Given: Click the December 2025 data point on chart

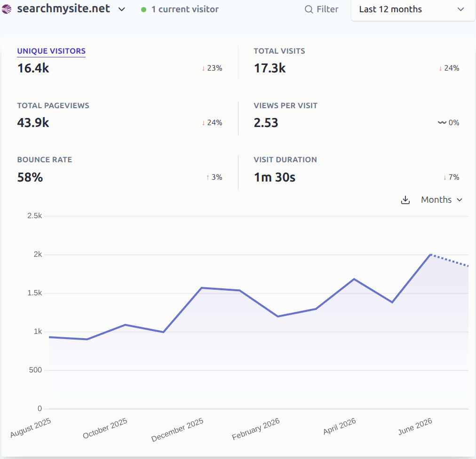Looking at the screenshot, I should coord(202,288).
